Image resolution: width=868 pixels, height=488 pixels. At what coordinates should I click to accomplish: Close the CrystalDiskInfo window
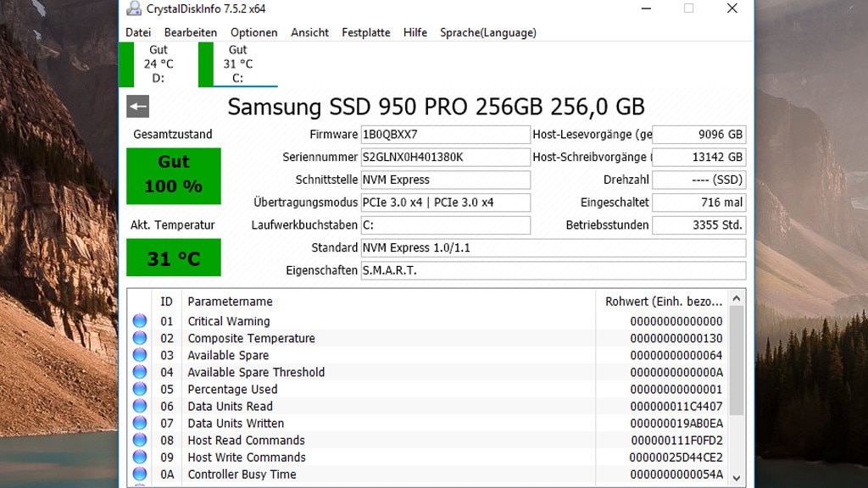732,8
